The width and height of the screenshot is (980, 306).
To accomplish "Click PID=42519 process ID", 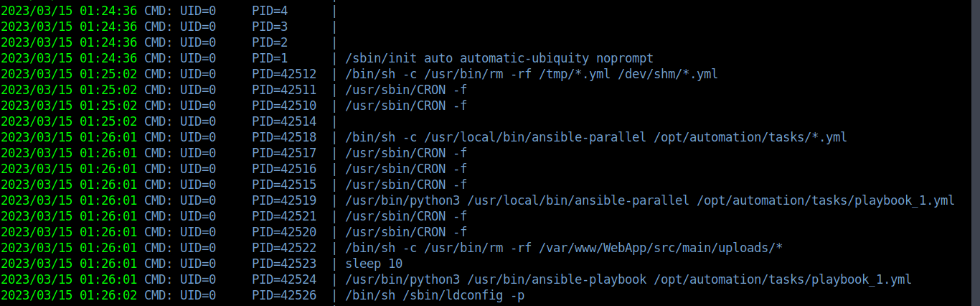I will click(284, 200).
